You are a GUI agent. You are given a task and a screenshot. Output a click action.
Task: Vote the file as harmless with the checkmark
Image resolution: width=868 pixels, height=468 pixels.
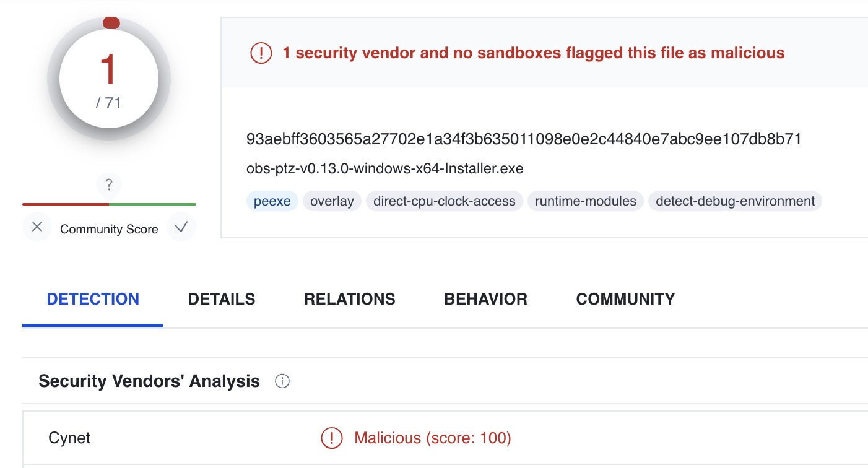(181, 227)
